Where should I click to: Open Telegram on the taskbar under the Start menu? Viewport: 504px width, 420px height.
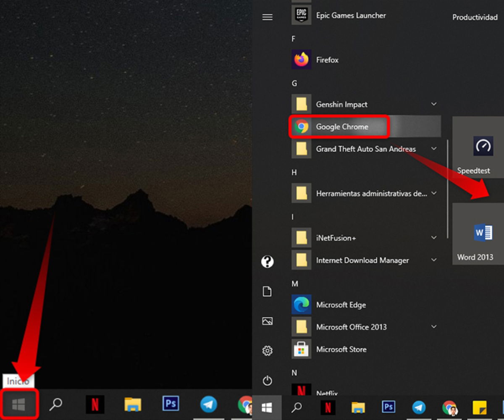pos(419,407)
